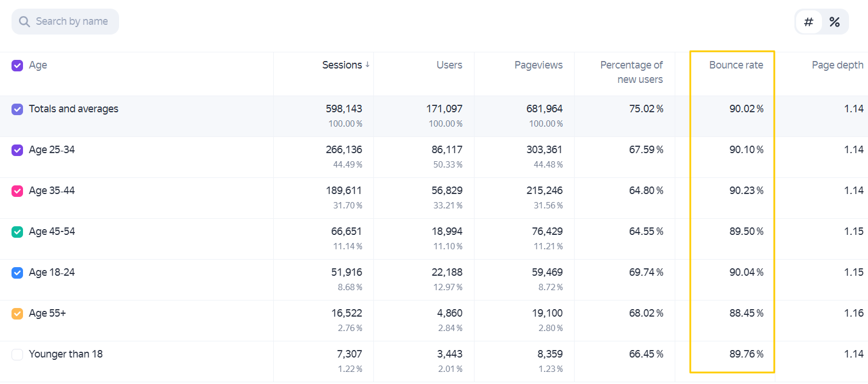
Task: Uncheck the Age 25-34 purple checkbox
Action: click(17, 150)
